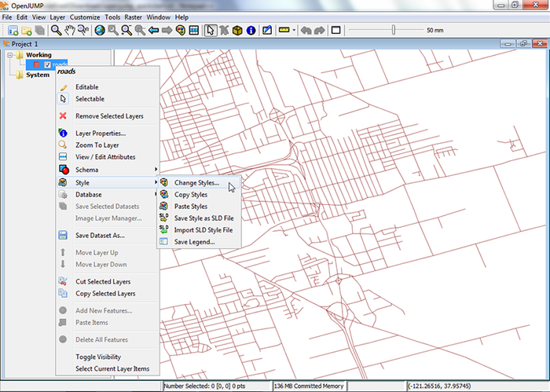Screen dimensions: 550x392
Task: Click the Edit pencil-on-paper toolbar icon
Action: (x=267, y=31)
